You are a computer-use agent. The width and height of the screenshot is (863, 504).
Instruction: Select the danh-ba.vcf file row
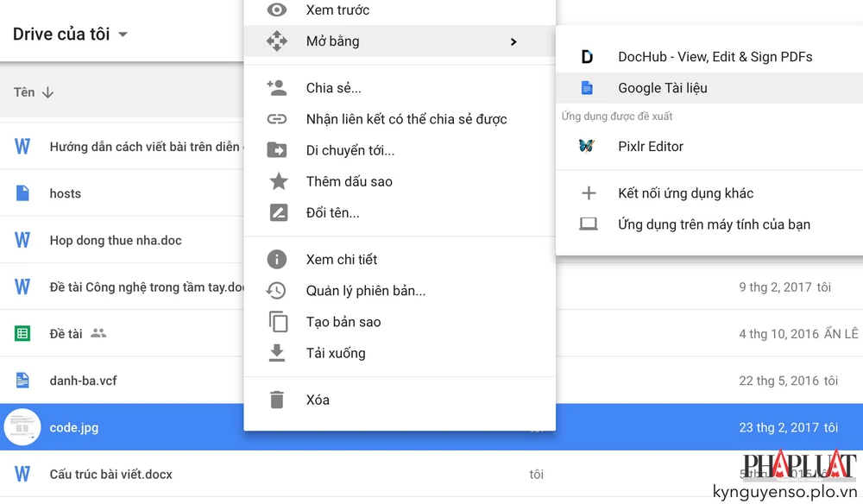point(83,381)
